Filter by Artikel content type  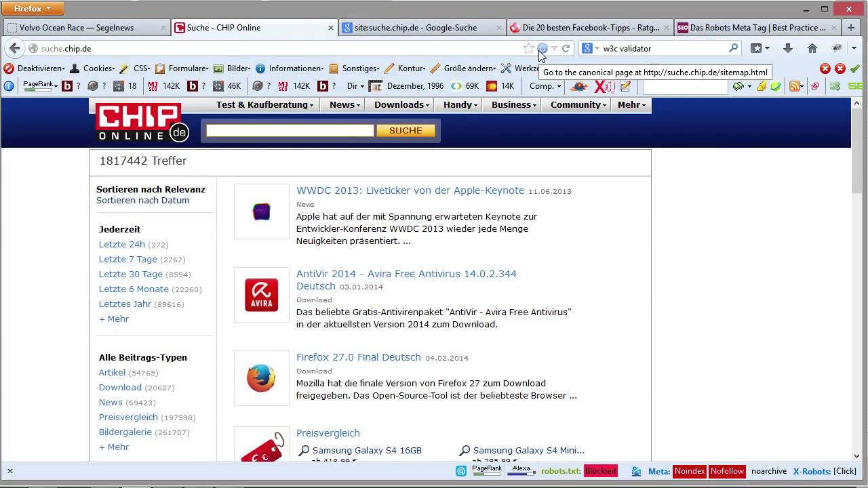[x=112, y=372]
